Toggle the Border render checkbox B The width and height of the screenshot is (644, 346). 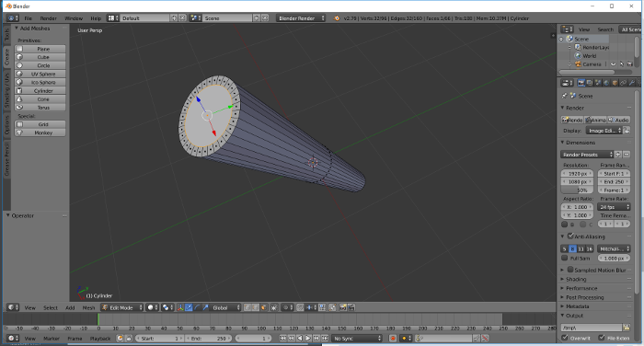(x=564, y=225)
